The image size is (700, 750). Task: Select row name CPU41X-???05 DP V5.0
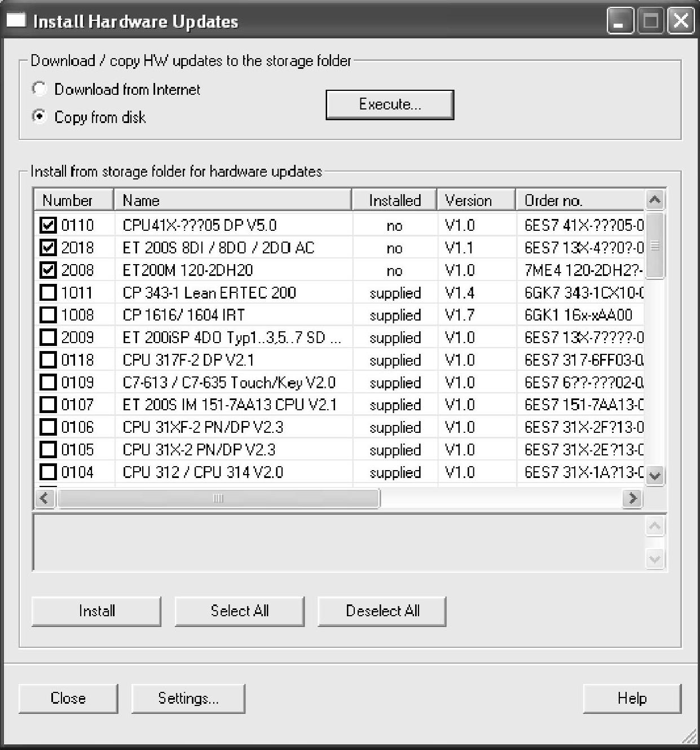click(200, 225)
